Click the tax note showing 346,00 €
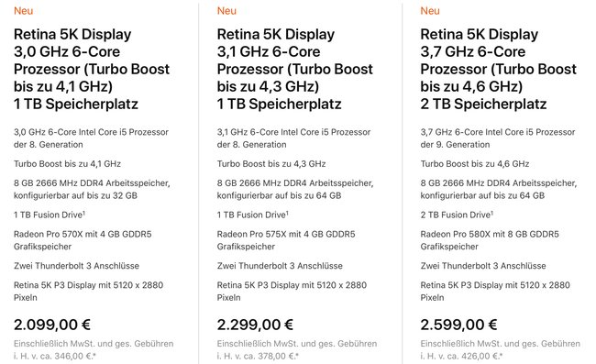Screen dimensions: 596x364 (94, 350)
